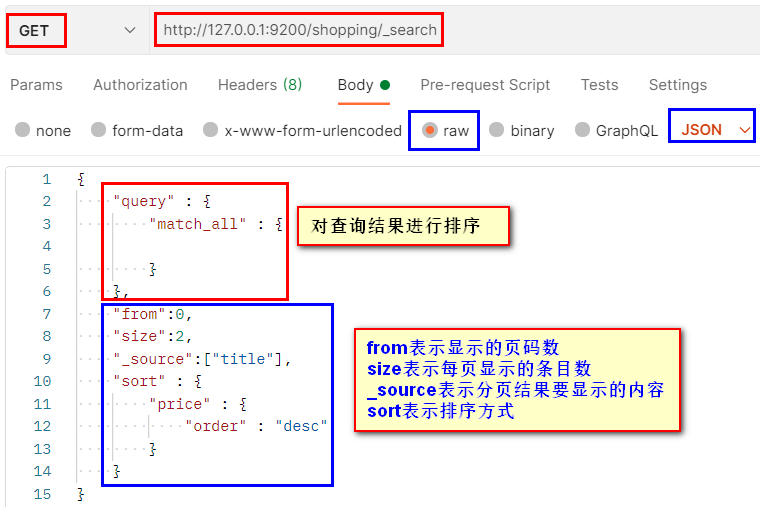
Task: Switch to the Params tab
Action: (x=36, y=85)
